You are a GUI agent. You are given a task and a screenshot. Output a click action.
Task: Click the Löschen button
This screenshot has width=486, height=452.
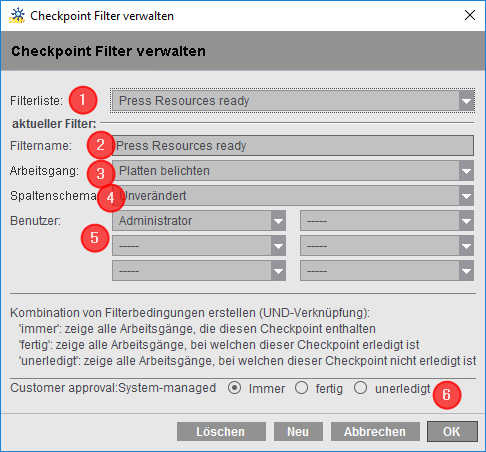(221, 432)
